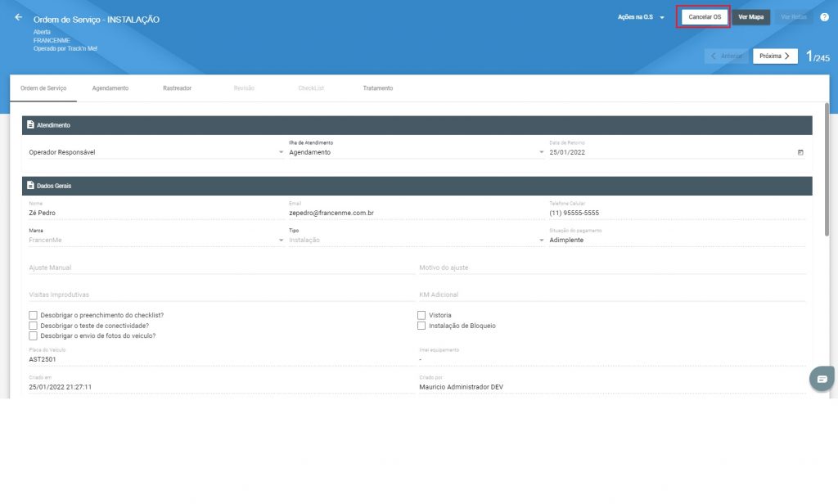
Task: Switch to the CheckList tab
Action: point(311,88)
